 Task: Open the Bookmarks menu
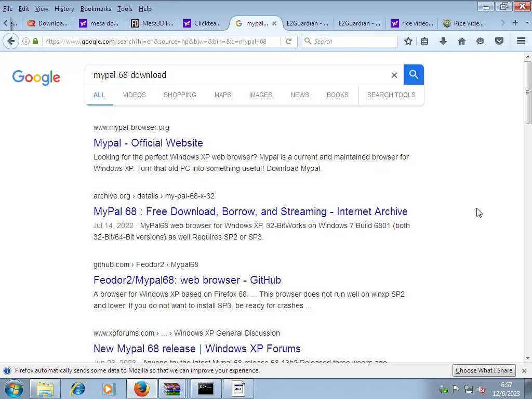(x=96, y=9)
